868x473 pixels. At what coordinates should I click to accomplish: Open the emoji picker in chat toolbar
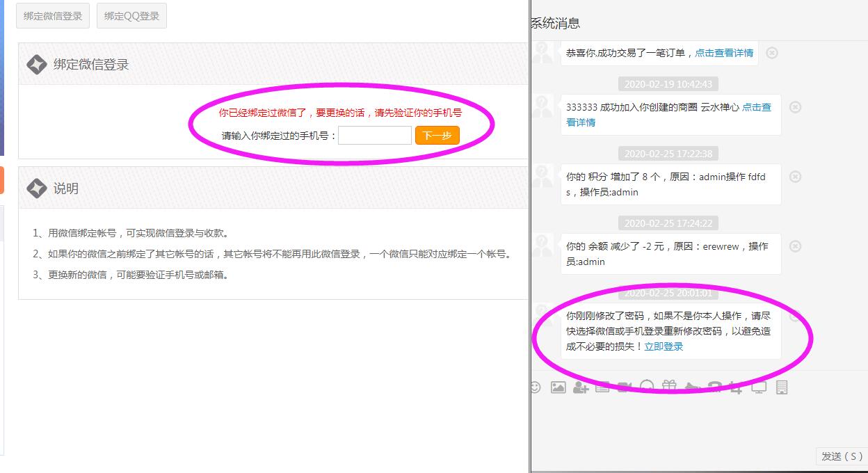pyautogui.click(x=535, y=387)
